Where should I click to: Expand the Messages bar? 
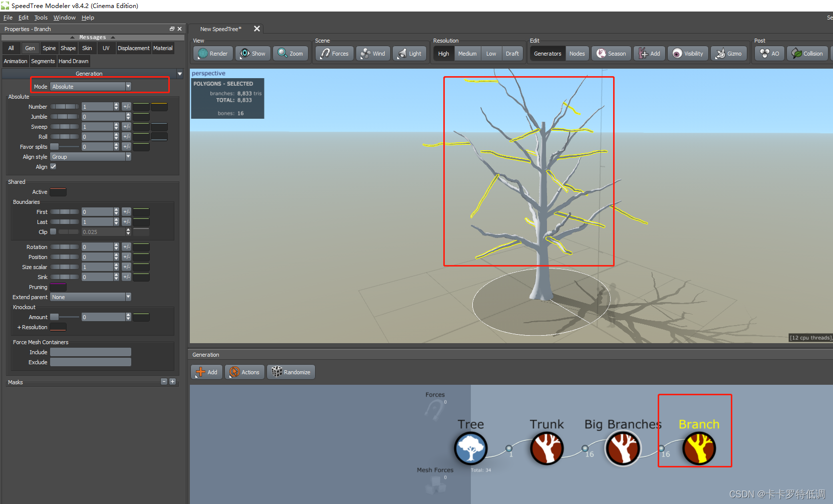[93, 37]
